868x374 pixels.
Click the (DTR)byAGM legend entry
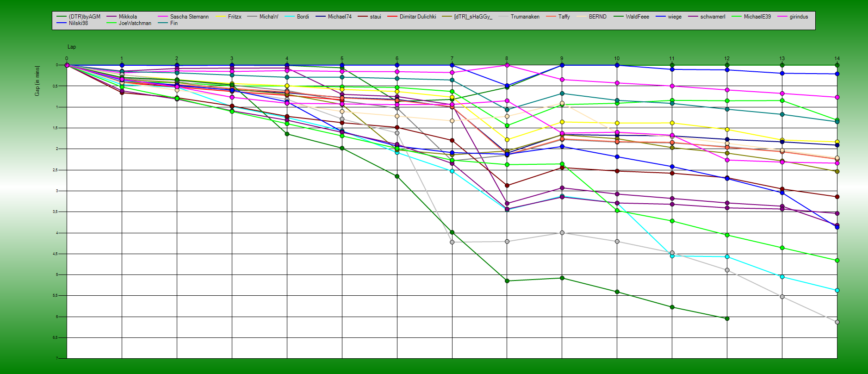tap(84, 17)
